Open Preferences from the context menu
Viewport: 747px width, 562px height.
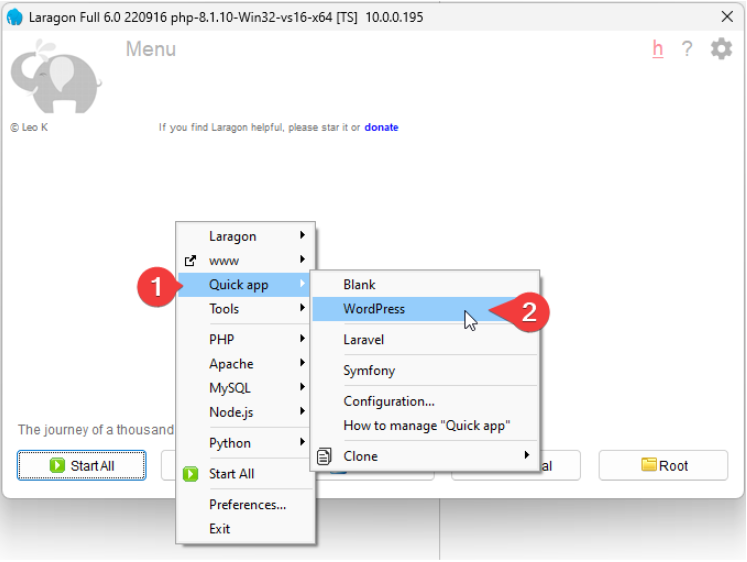[x=247, y=505]
